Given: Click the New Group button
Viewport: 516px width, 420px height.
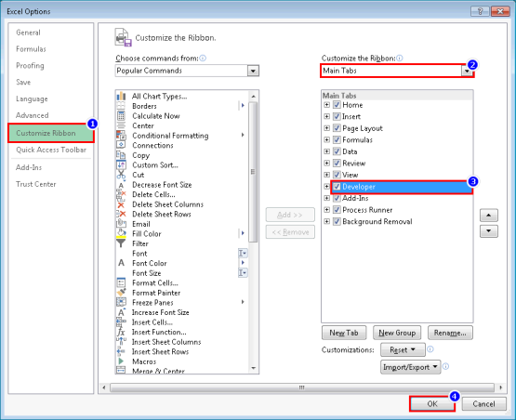Looking at the screenshot, I should (x=397, y=333).
